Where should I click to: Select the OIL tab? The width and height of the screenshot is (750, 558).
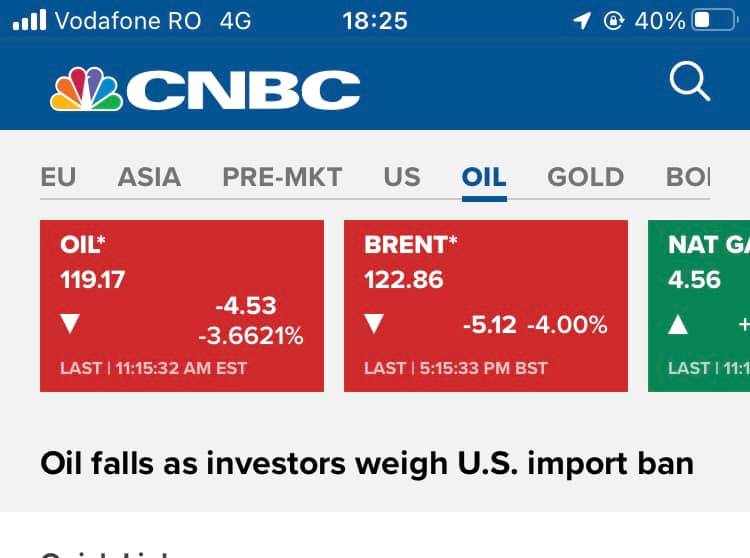tap(484, 177)
